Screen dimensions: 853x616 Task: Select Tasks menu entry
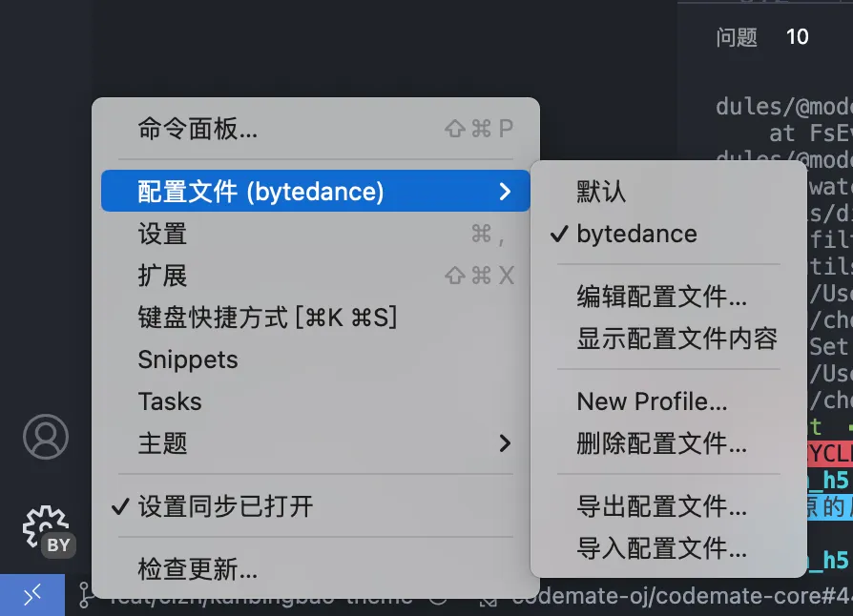point(170,401)
